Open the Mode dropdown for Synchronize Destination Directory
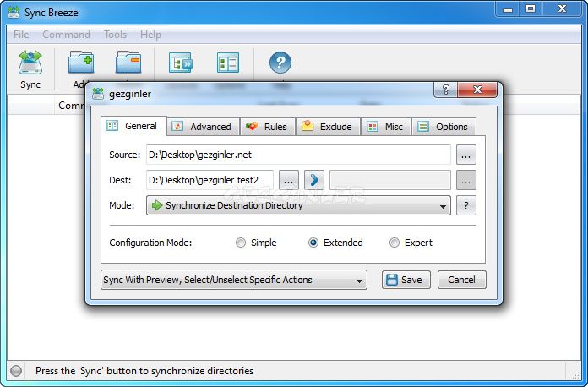This screenshot has height=387, width=588. click(298, 205)
